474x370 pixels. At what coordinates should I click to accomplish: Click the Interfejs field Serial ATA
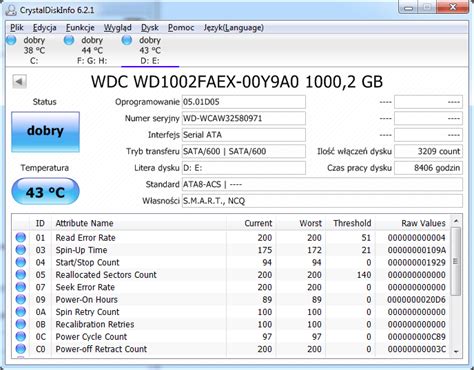[x=244, y=135]
